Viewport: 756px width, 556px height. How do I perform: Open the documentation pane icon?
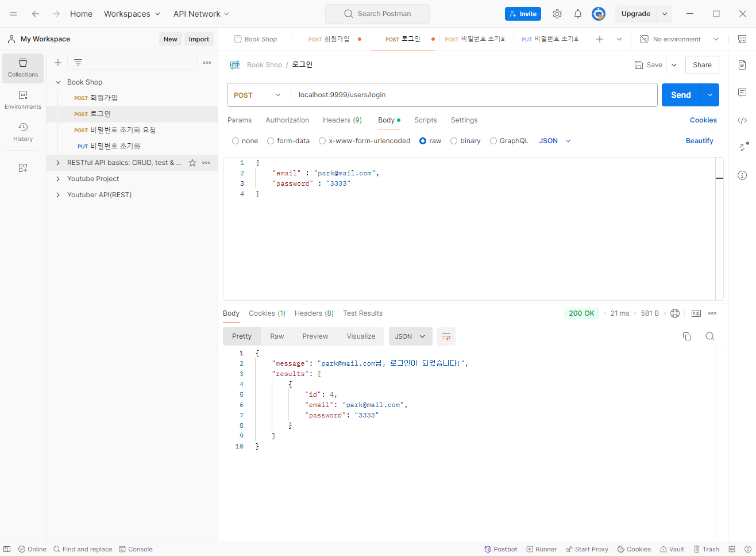(x=742, y=65)
